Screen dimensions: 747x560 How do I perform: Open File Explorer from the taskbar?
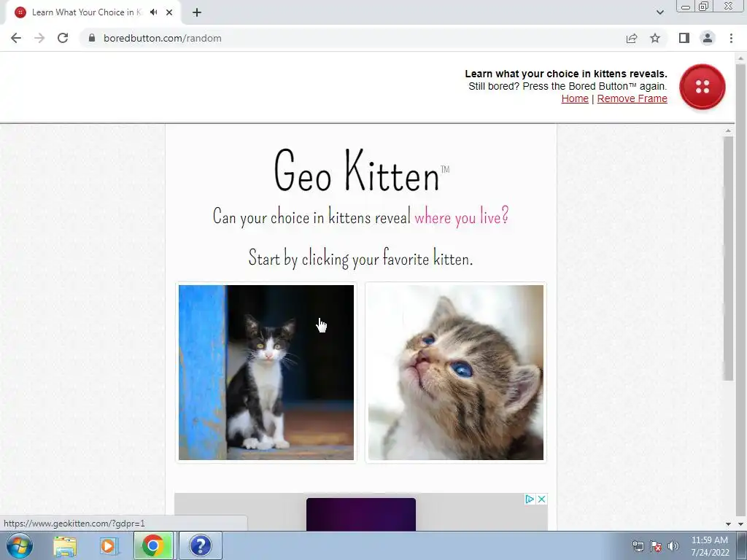(x=65, y=545)
